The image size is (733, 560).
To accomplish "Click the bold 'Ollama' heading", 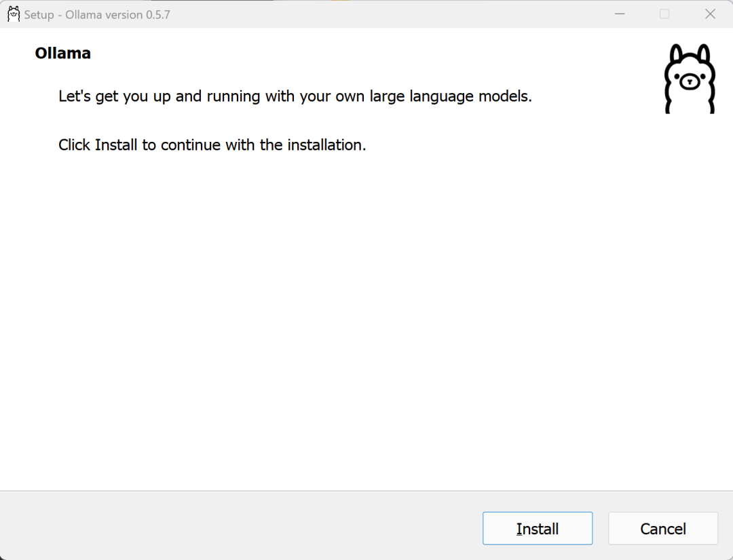I will coord(62,54).
